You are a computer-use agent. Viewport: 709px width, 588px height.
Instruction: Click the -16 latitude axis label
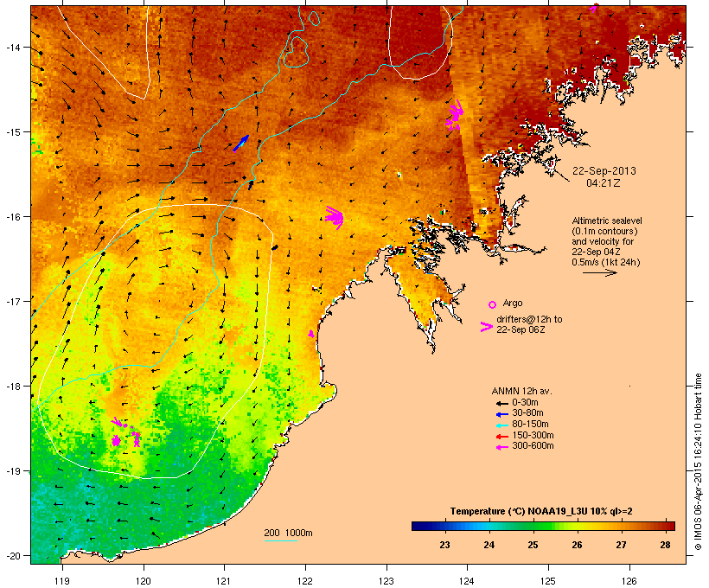coord(12,217)
